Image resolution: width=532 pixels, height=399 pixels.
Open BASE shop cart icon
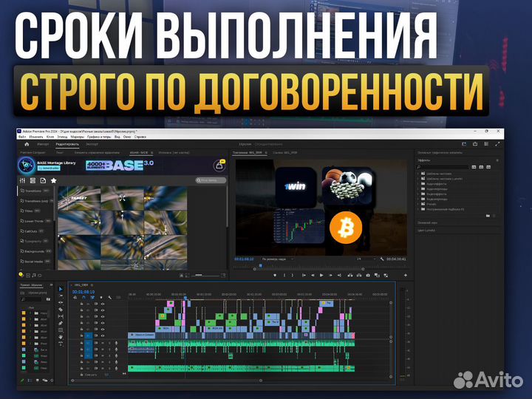[219, 166]
